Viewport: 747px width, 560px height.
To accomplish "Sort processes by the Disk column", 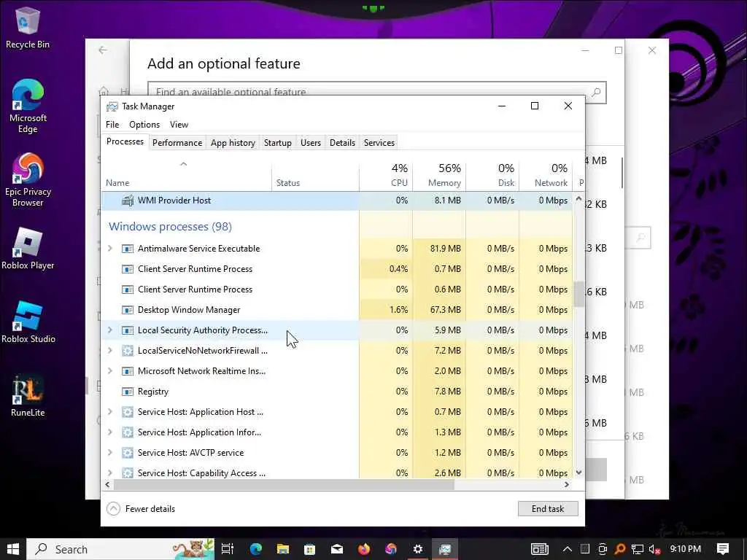I will 492,176.
